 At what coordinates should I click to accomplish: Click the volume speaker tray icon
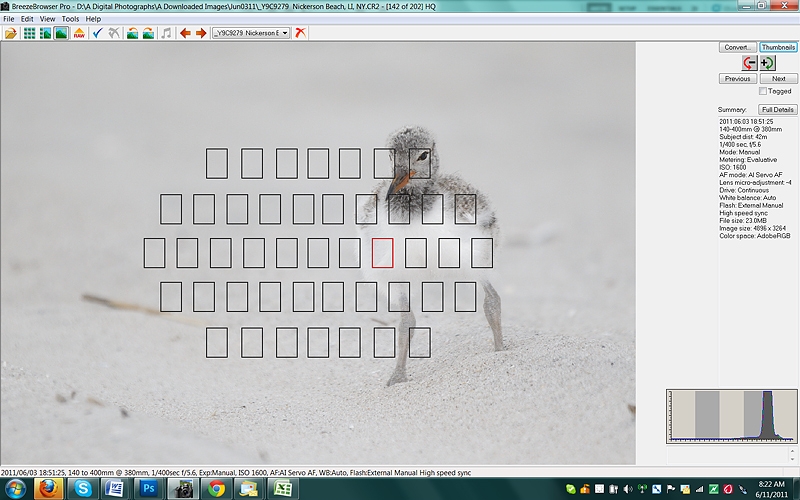click(628, 489)
